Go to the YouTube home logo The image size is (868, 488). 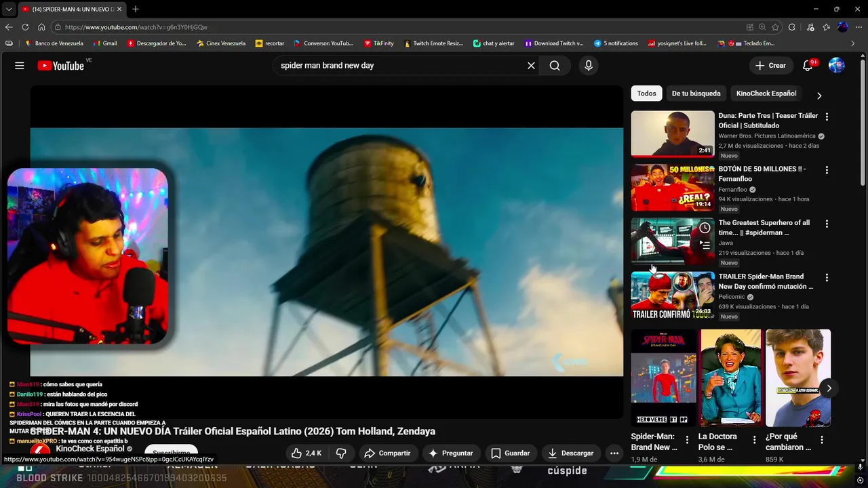coord(60,66)
